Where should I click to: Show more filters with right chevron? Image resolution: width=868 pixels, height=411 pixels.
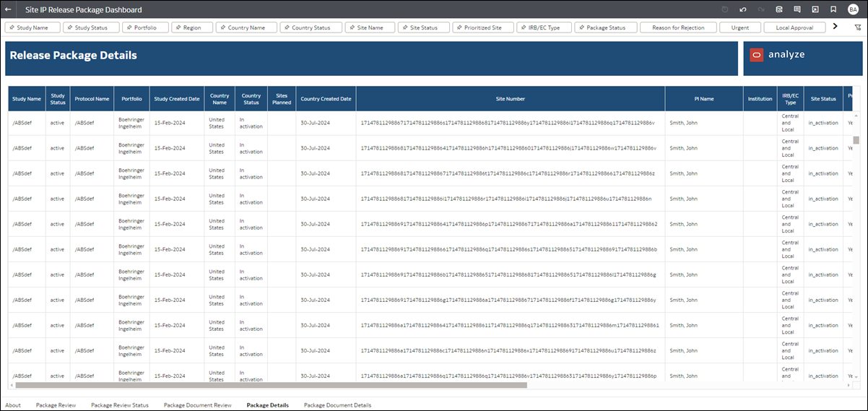point(836,27)
